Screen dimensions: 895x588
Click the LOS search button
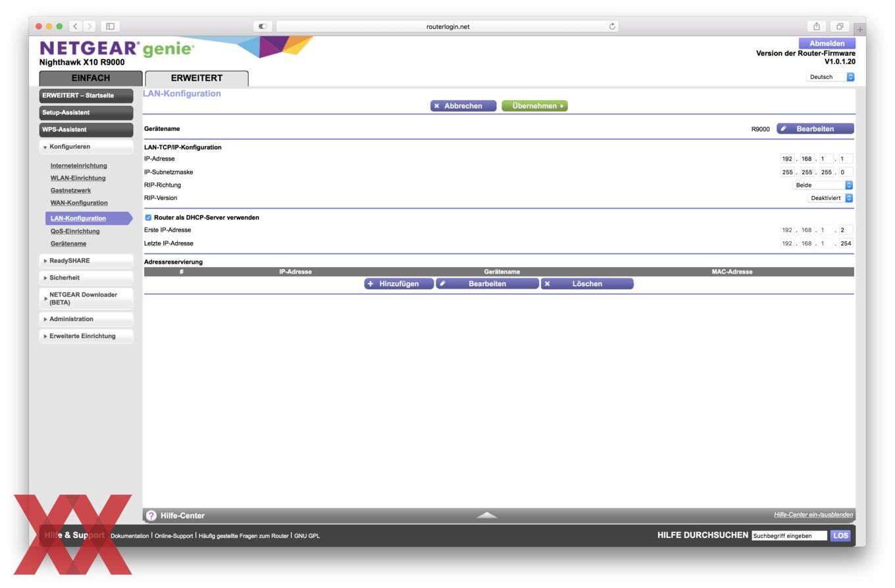tap(840, 535)
